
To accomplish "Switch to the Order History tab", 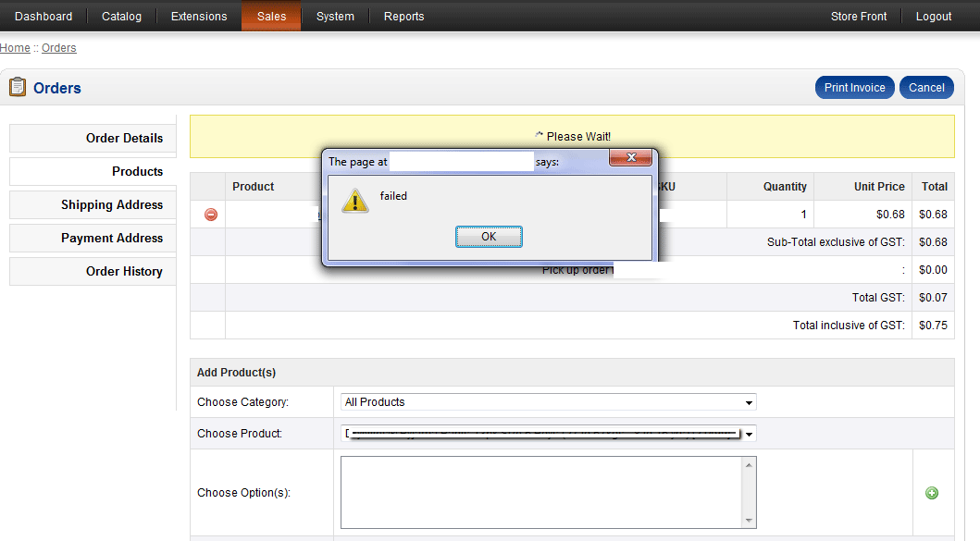I will pos(93,271).
